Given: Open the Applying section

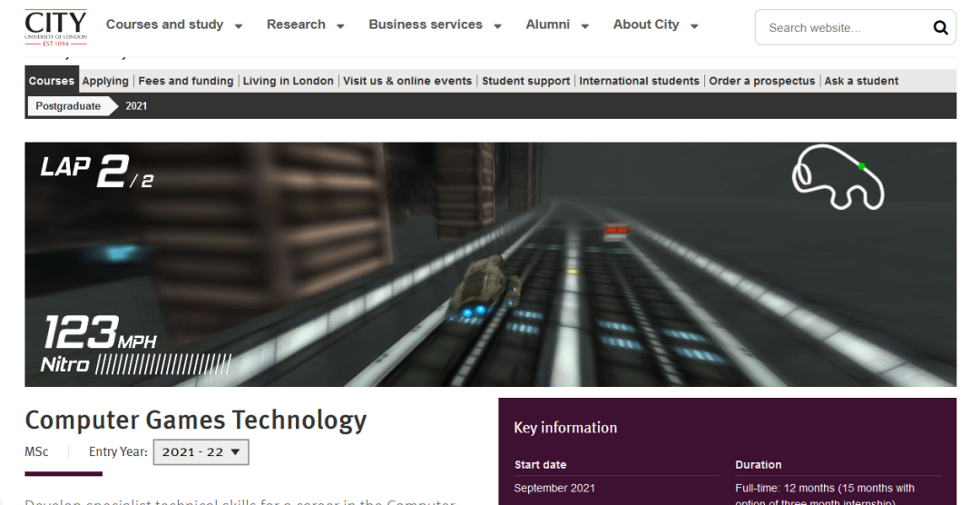Looking at the screenshot, I should (105, 81).
